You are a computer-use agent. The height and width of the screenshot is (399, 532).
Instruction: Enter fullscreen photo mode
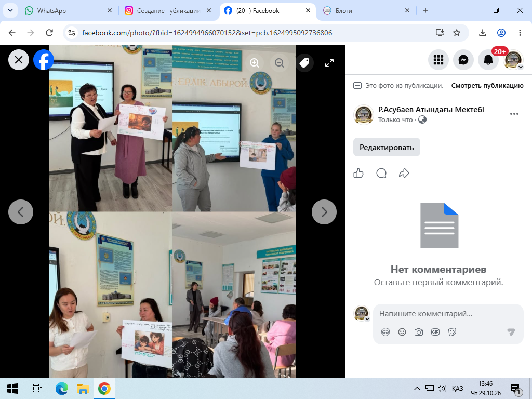point(329,63)
